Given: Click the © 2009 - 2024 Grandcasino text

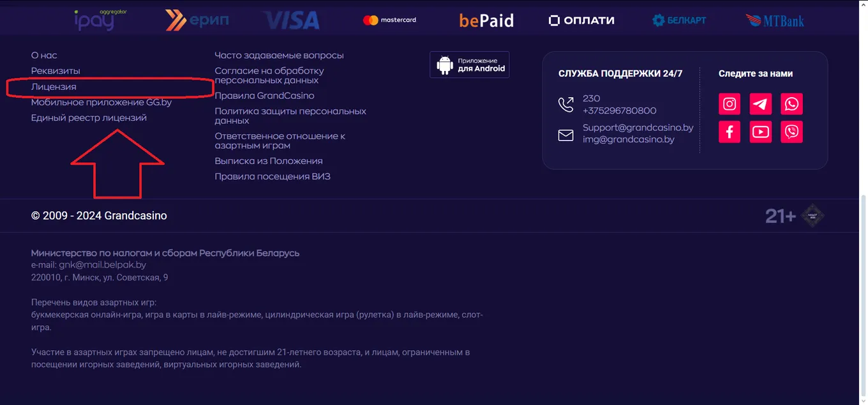Looking at the screenshot, I should tap(99, 216).
